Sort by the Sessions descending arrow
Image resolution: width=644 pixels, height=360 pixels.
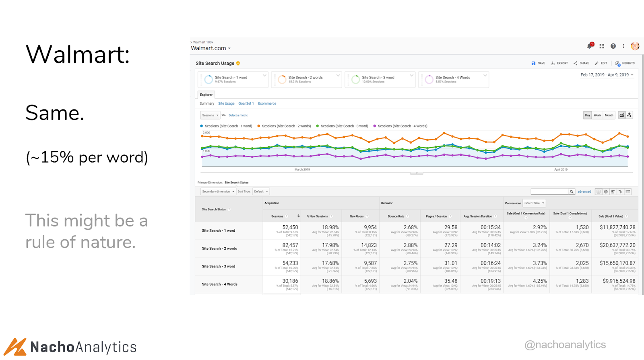click(x=299, y=216)
